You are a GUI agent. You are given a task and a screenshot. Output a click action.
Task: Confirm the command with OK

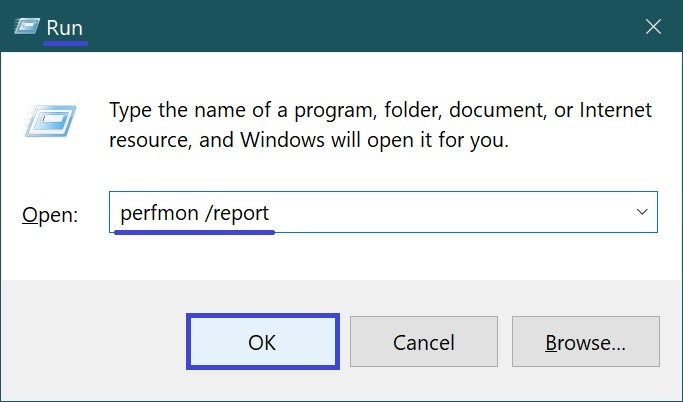coord(263,342)
